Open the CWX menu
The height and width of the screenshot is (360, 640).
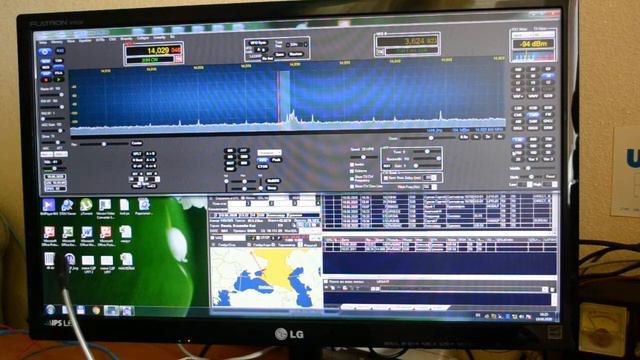[113, 39]
